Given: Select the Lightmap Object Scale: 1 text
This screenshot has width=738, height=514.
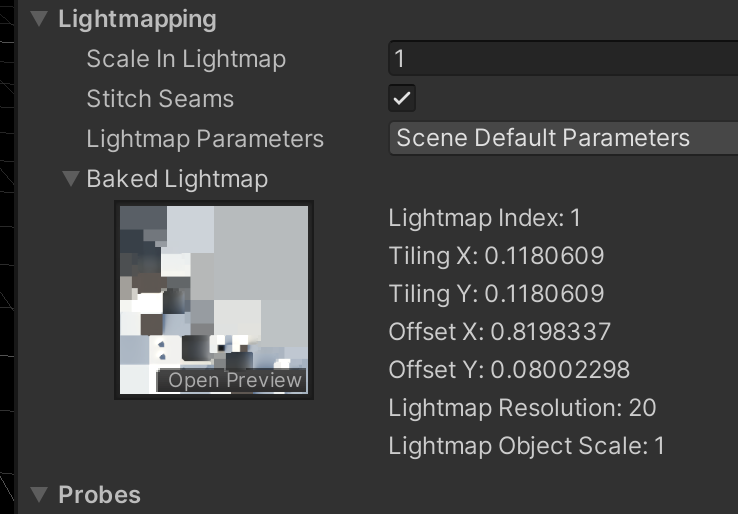Looking at the screenshot, I should click(x=526, y=446).
